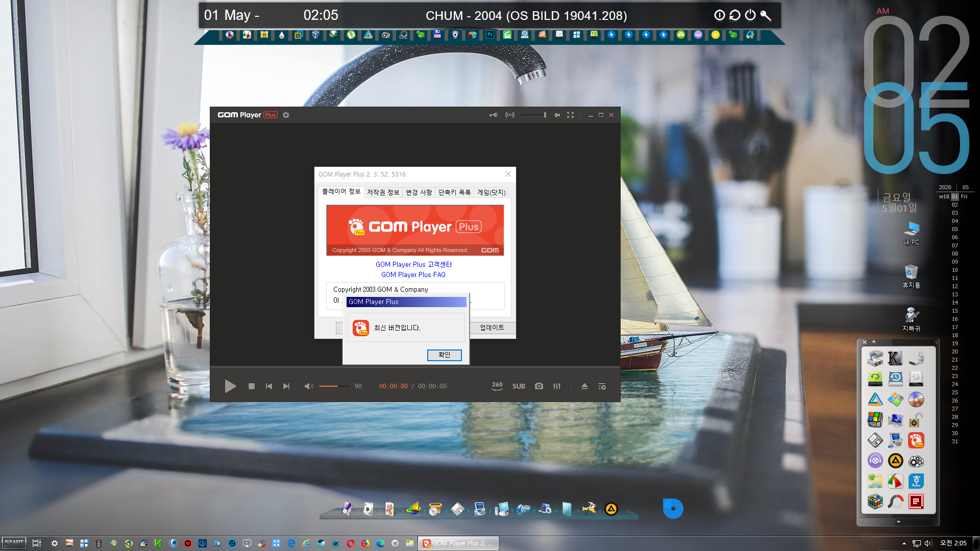Open GOM Player settings gear icon
Image resolution: width=980 pixels, height=551 pixels.
(x=286, y=115)
